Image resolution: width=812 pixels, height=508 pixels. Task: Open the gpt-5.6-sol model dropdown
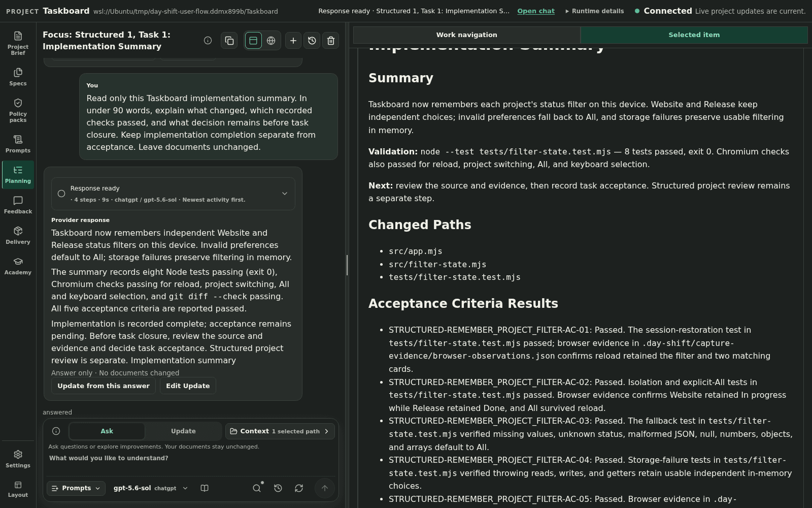tap(151, 488)
